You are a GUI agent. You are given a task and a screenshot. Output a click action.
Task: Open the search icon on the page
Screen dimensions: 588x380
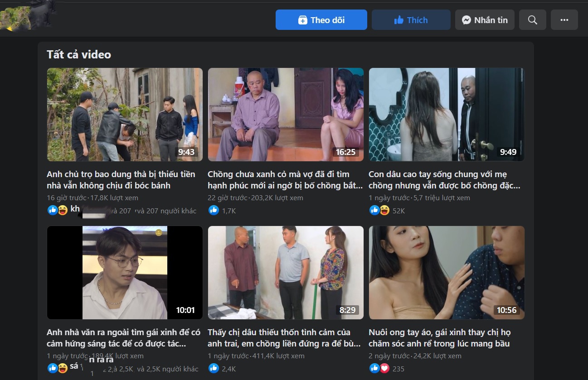(x=532, y=19)
